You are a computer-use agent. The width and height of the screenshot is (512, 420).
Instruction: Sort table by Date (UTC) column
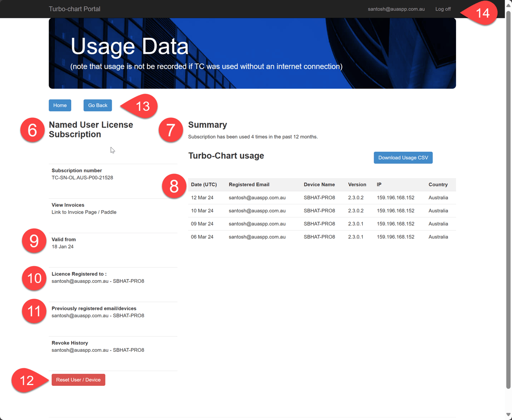pyautogui.click(x=204, y=185)
